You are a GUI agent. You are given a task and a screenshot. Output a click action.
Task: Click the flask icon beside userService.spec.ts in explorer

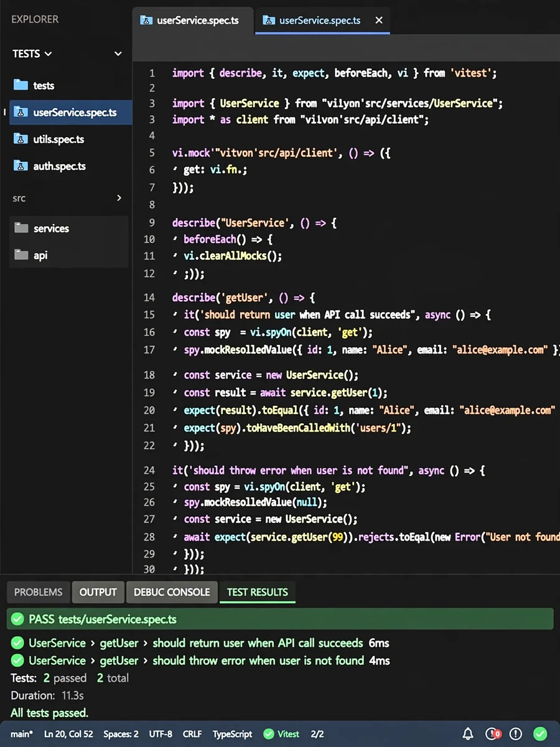21,113
